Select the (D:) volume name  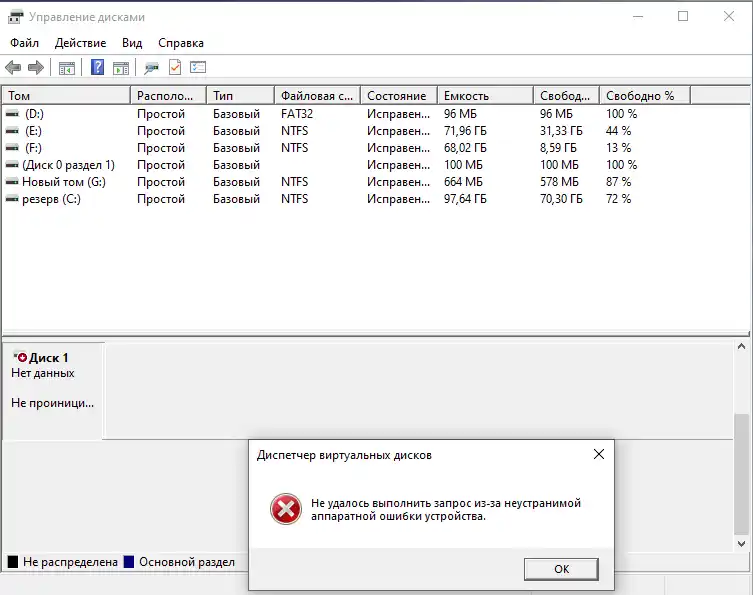click(x=34, y=114)
